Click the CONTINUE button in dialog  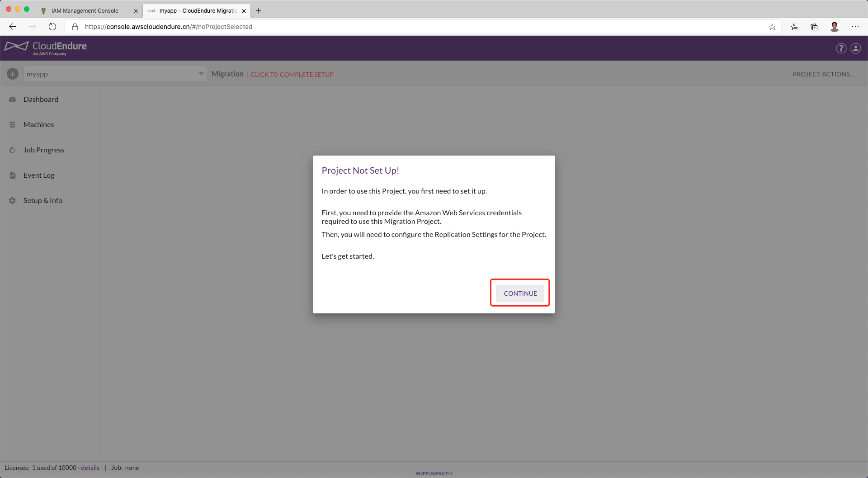(520, 293)
